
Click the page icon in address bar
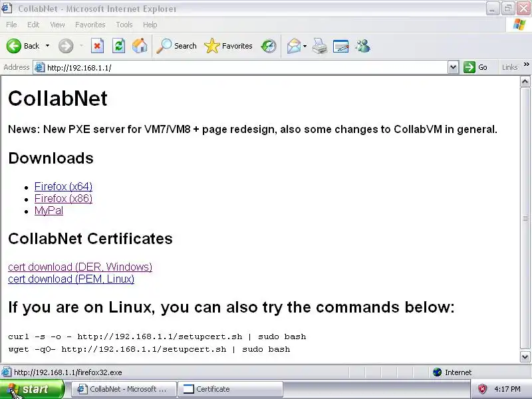pos(40,68)
